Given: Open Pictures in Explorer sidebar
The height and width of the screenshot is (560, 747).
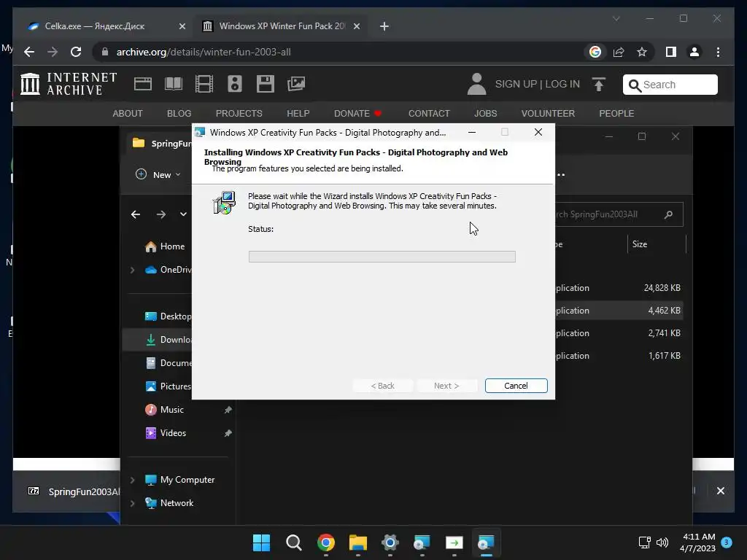Looking at the screenshot, I should [168, 386].
